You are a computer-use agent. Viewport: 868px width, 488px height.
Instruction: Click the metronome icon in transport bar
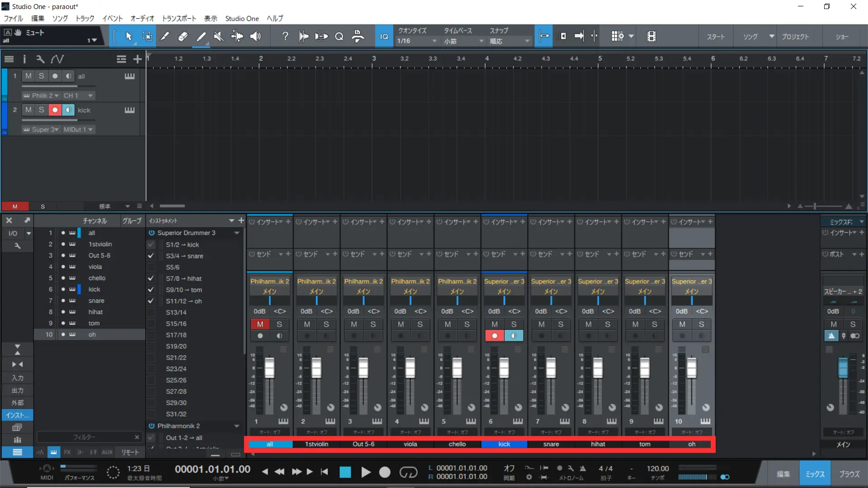[583, 469]
